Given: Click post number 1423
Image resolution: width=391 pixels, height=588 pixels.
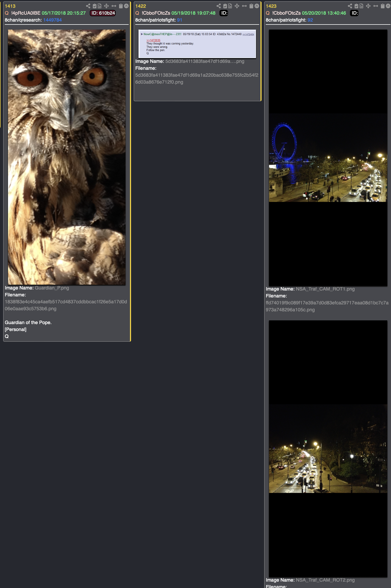Looking at the screenshot, I should 271,6.
